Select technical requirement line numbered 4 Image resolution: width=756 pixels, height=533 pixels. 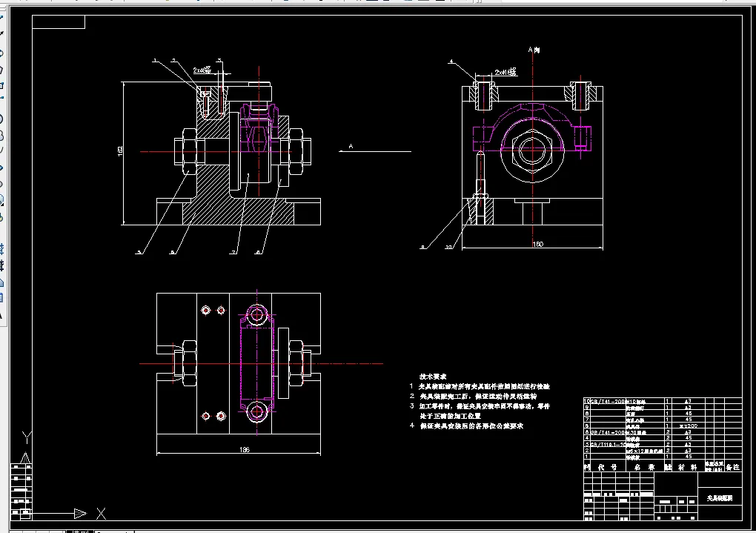click(466, 426)
